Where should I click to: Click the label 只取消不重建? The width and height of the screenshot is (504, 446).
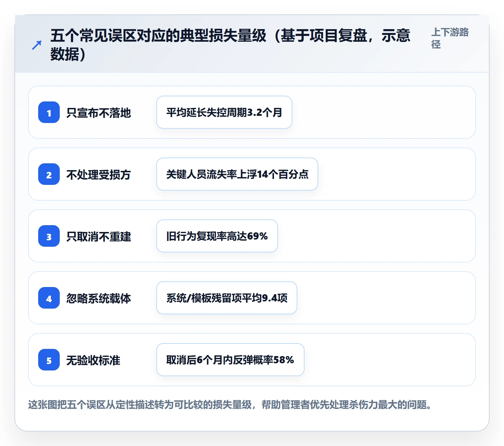pos(99,237)
